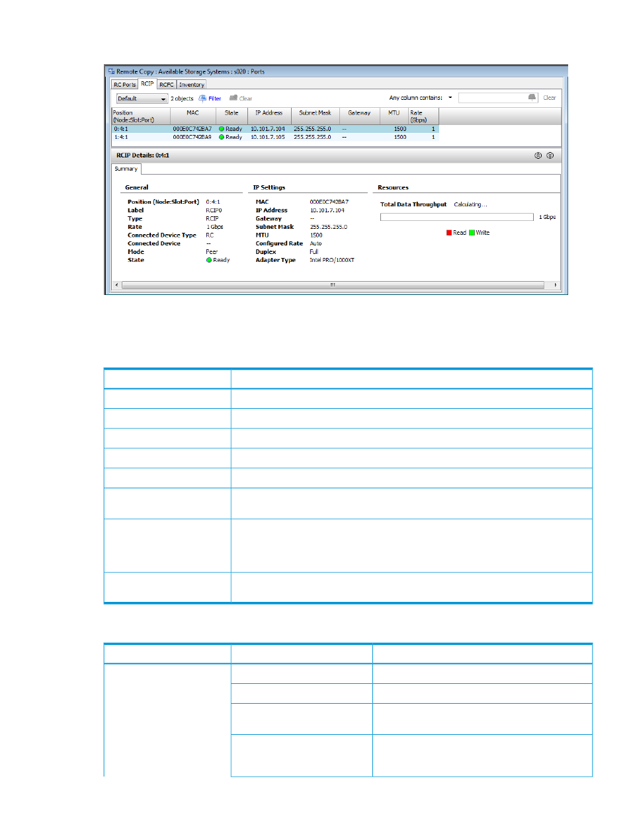Click the Clear button next to Filter
The width and height of the screenshot is (631, 840).
coord(241,99)
